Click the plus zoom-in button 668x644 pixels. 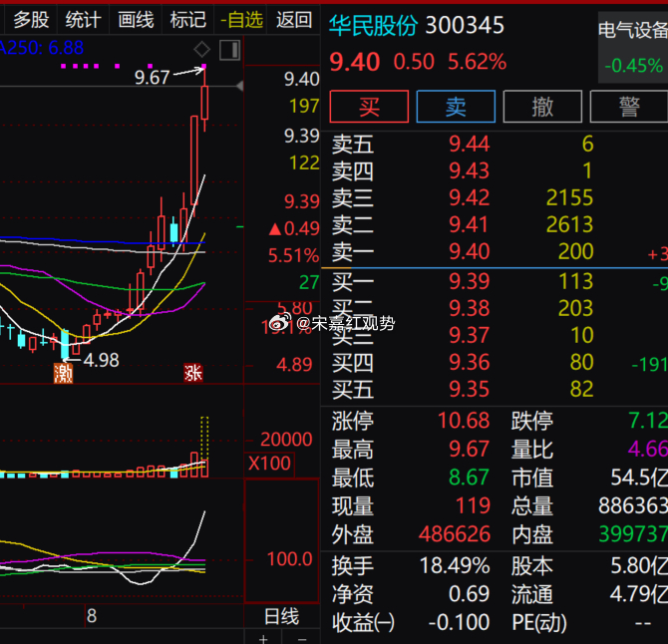(x=263, y=639)
